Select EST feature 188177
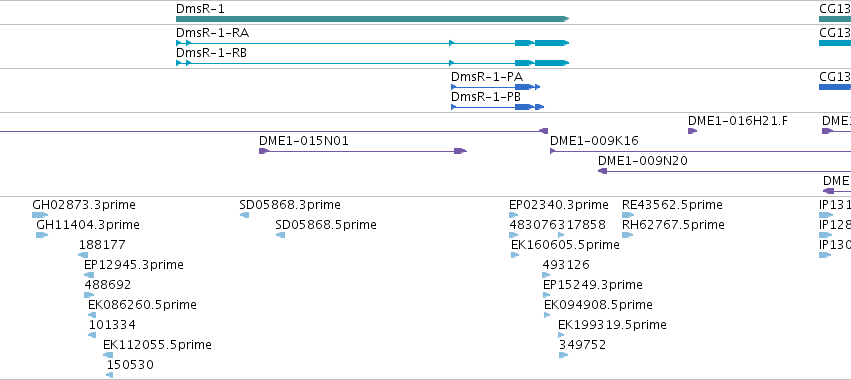The height and width of the screenshot is (380, 851). [83, 255]
